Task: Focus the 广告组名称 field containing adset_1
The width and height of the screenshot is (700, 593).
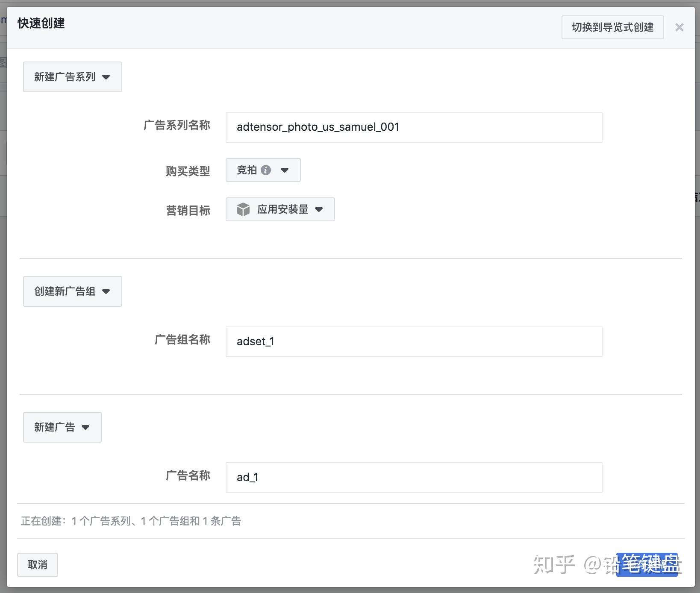Action: point(414,342)
